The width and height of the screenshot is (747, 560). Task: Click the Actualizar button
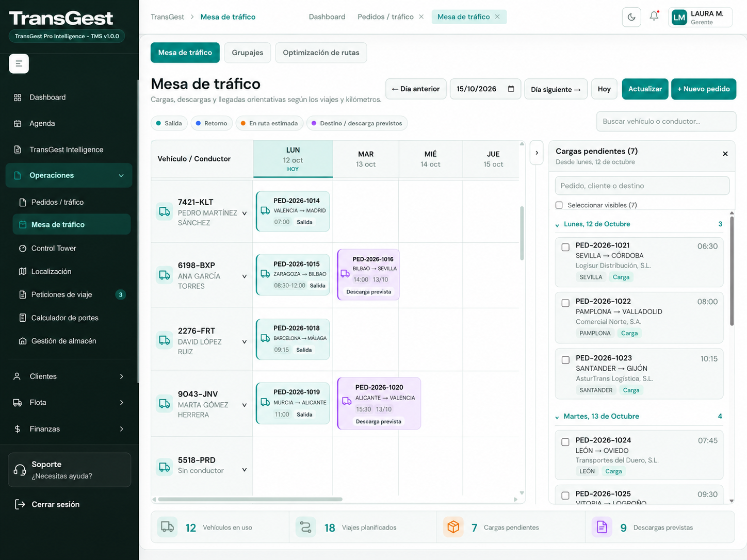point(645,89)
